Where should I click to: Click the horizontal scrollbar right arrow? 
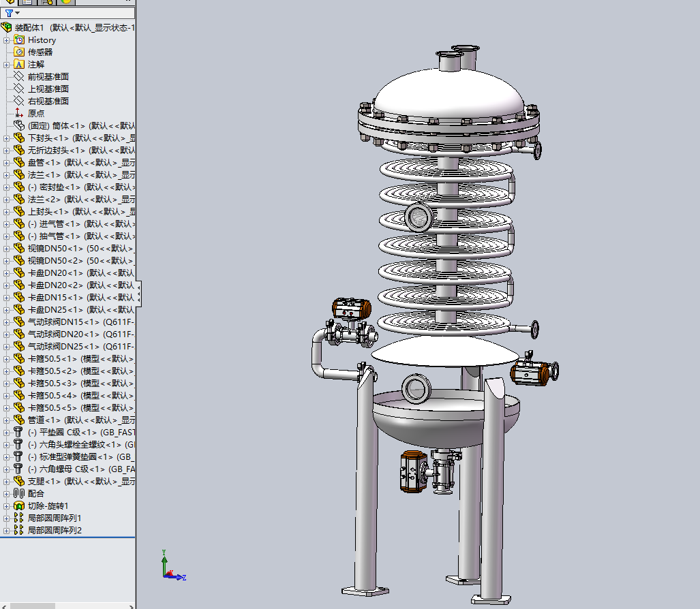point(132,606)
